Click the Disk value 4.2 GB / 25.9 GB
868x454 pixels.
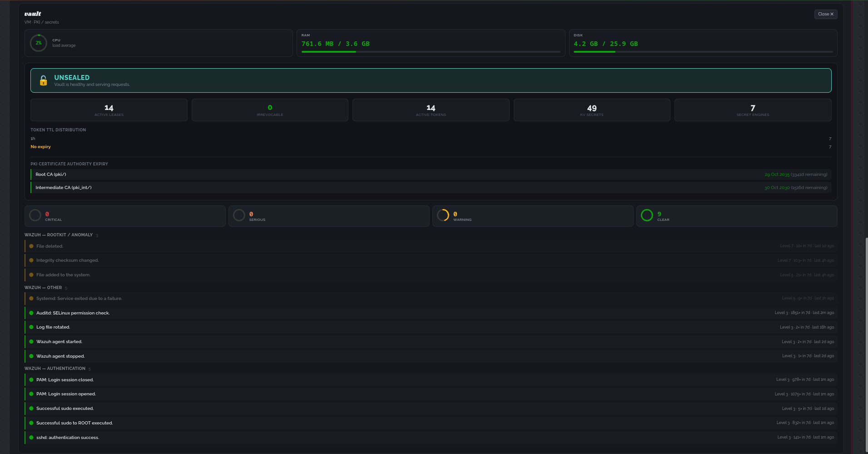(606, 44)
